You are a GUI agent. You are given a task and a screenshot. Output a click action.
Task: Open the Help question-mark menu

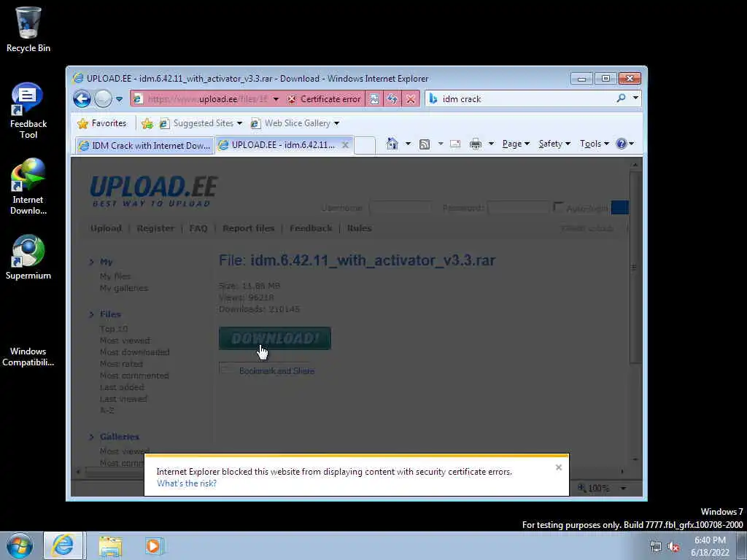(x=624, y=144)
